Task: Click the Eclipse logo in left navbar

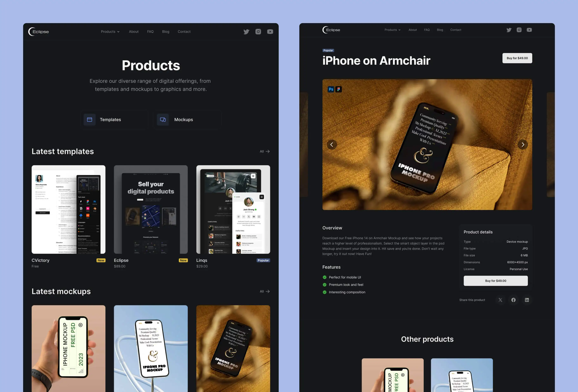Action: (x=39, y=32)
